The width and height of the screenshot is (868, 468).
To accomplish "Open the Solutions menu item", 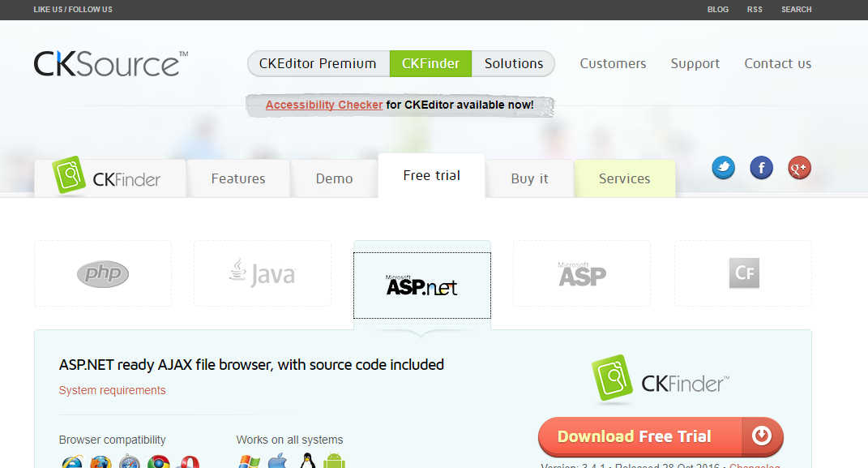I will pos(514,64).
